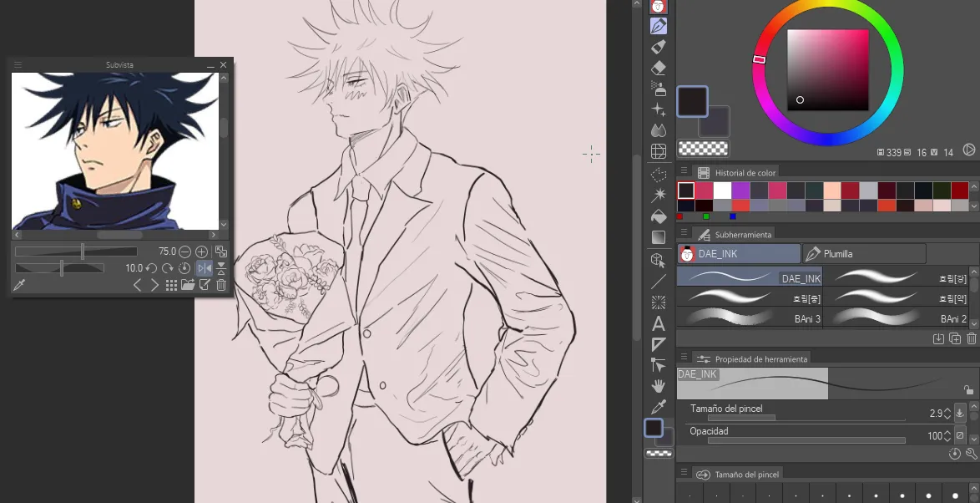Image resolution: width=980 pixels, height=503 pixels.
Task: Select the Auto select wand tool
Action: pyautogui.click(x=658, y=196)
